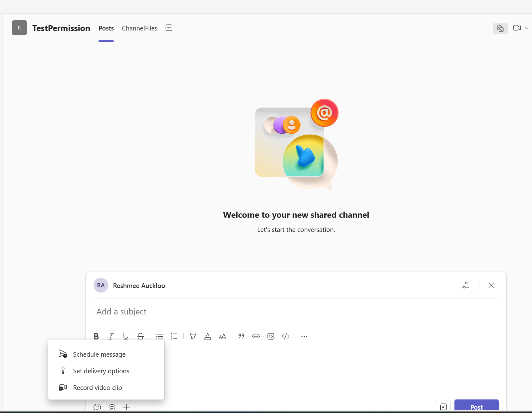Image resolution: width=532 pixels, height=413 pixels.
Task: Apply strikethrough formatting
Action: pyautogui.click(x=141, y=336)
